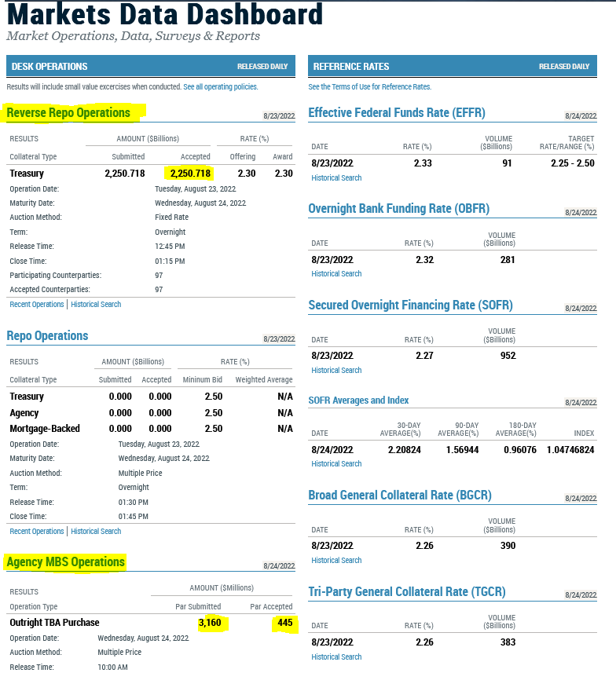The height and width of the screenshot is (673, 616).
Task: Open Broad General Collateral Rate (BGCR) heading
Action: tap(399, 496)
